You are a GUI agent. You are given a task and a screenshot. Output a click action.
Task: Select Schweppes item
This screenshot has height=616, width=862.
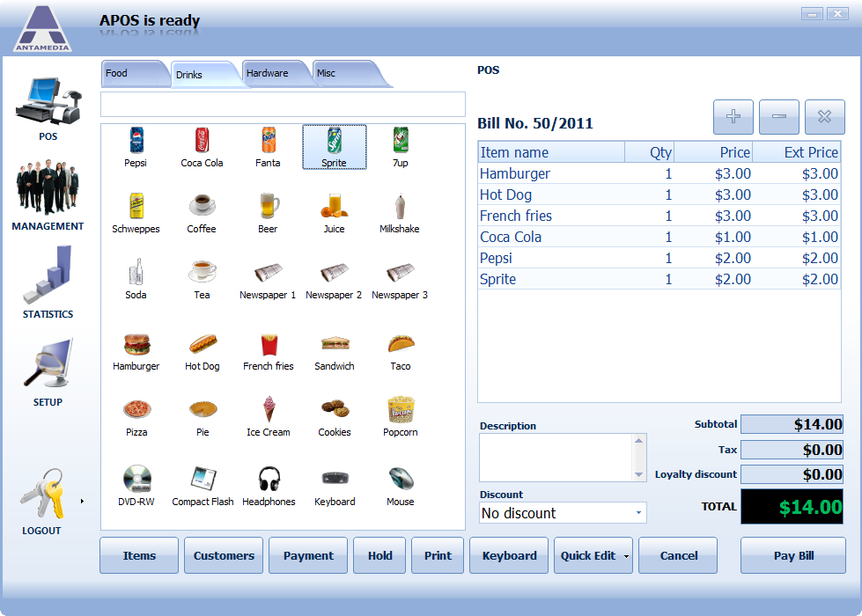click(136, 213)
